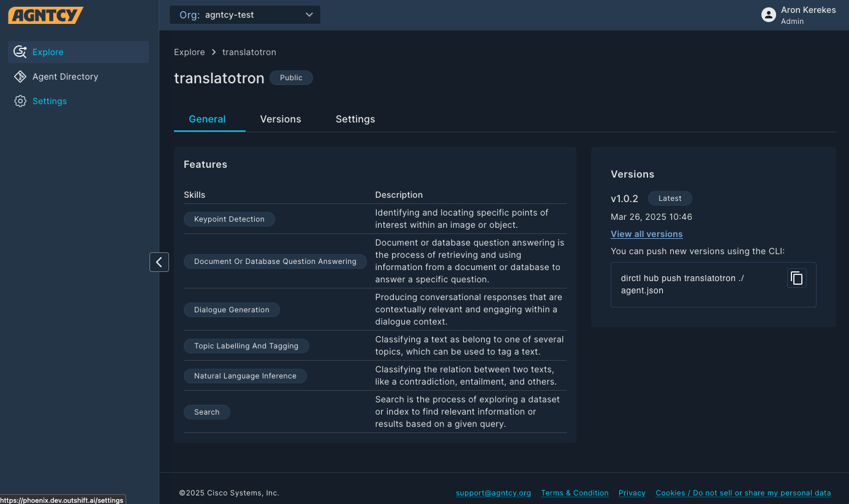Open Agent Directory in the sidebar
The height and width of the screenshot is (504, 849).
[x=78, y=77]
